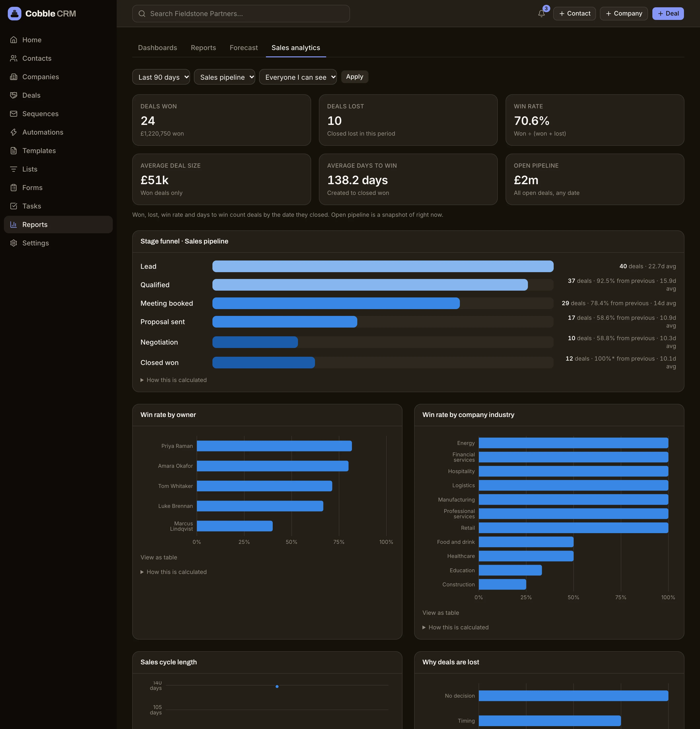Viewport: 700px width, 729px height.
Task: Select the Sales analytics tab
Action: click(x=296, y=48)
